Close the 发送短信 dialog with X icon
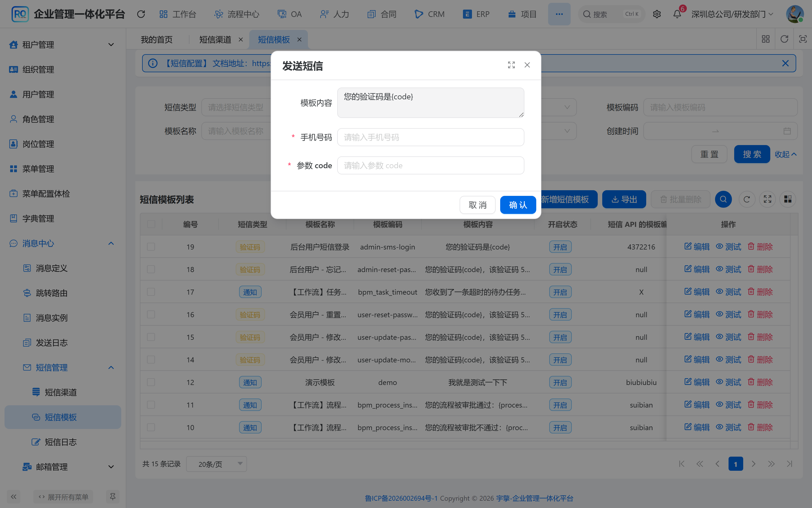 [527, 65]
